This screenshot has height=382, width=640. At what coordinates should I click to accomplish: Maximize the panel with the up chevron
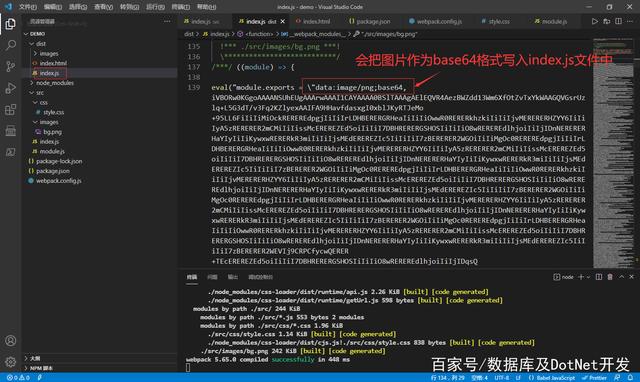[621, 277]
